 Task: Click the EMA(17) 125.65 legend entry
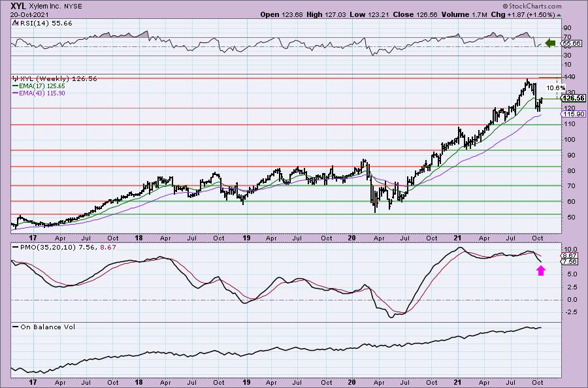point(42,86)
